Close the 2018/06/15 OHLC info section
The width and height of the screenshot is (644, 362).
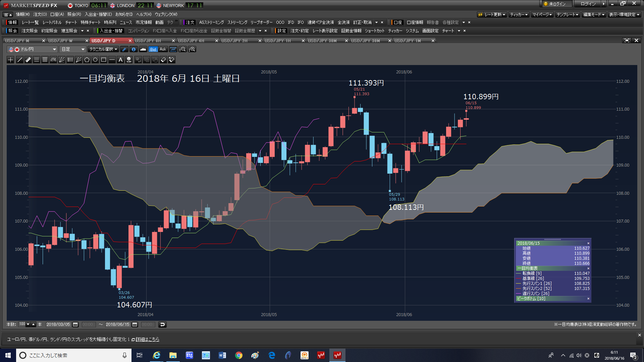(588, 243)
